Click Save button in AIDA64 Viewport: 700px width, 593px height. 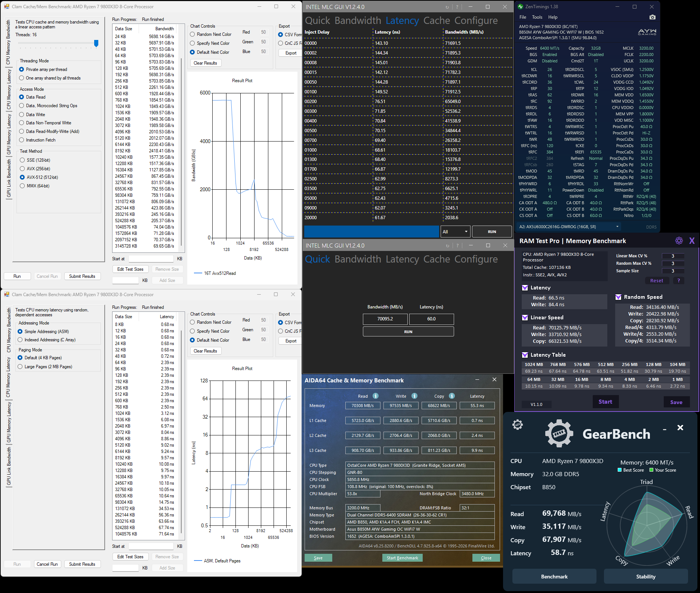click(x=318, y=558)
